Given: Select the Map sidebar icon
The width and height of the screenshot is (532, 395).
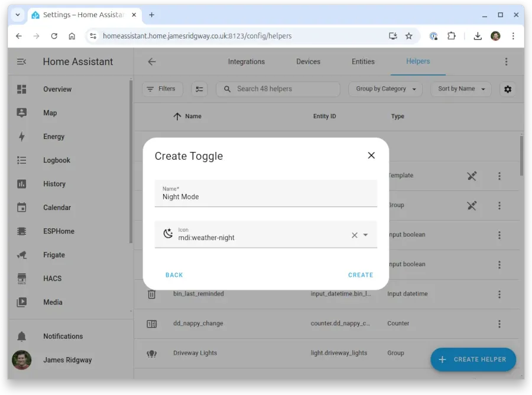Looking at the screenshot, I should tap(22, 113).
